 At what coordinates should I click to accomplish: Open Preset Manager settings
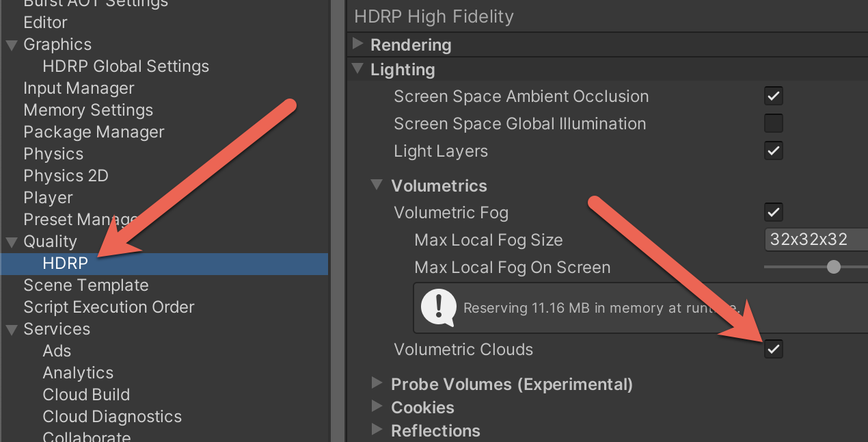[x=81, y=220]
